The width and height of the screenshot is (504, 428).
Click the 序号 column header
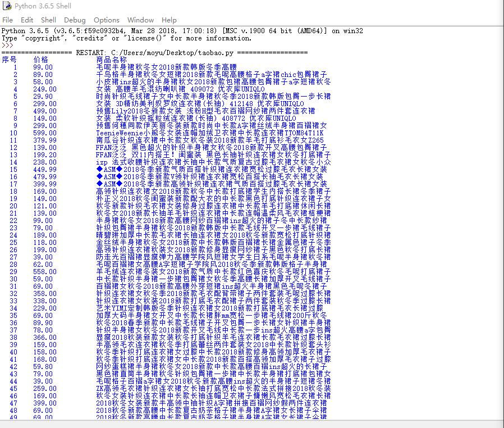[x=9, y=60]
